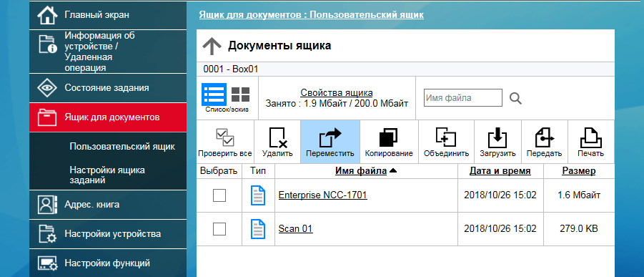This screenshot has width=644, height=277.
Task: Click Проверить все button
Action: 224,142
